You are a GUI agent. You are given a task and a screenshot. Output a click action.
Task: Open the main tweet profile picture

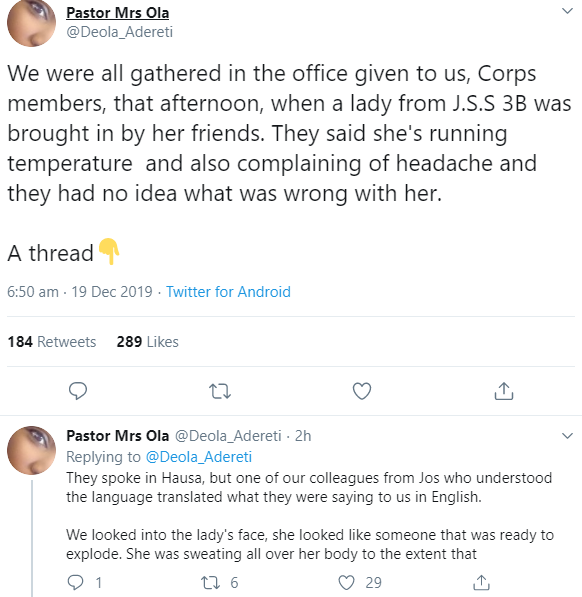click(32, 23)
